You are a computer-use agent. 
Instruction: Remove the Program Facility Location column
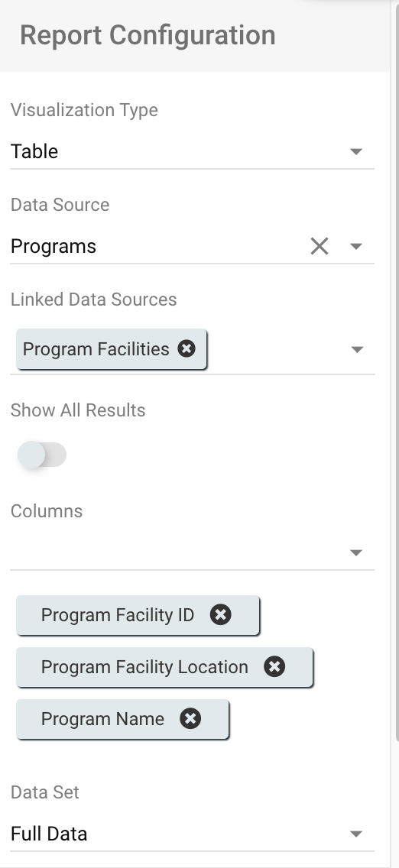tap(274, 666)
